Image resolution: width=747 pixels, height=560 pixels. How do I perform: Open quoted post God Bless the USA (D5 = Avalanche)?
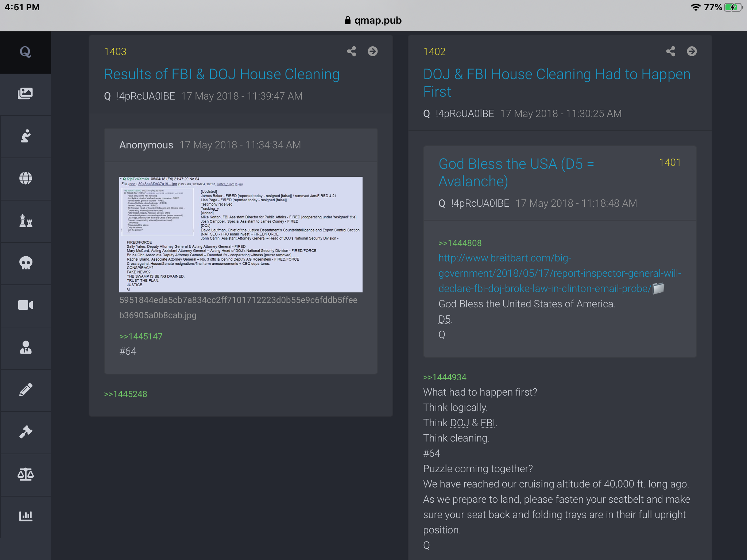pos(516,173)
